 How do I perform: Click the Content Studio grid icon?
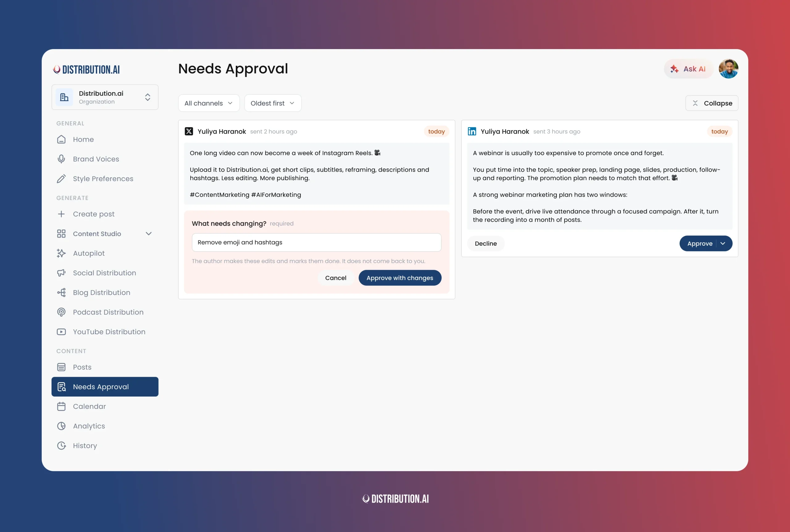pyautogui.click(x=61, y=234)
